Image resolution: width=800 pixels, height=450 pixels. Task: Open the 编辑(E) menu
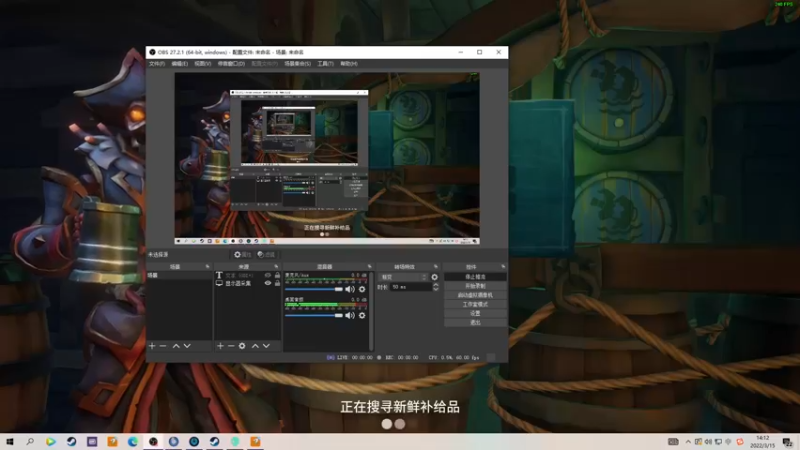[x=180, y=64]
